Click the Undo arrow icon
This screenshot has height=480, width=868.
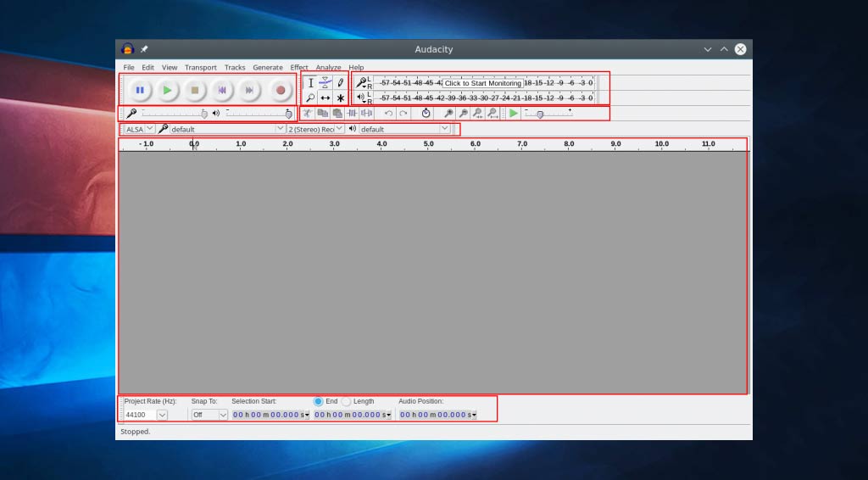[x=388, y=114]
